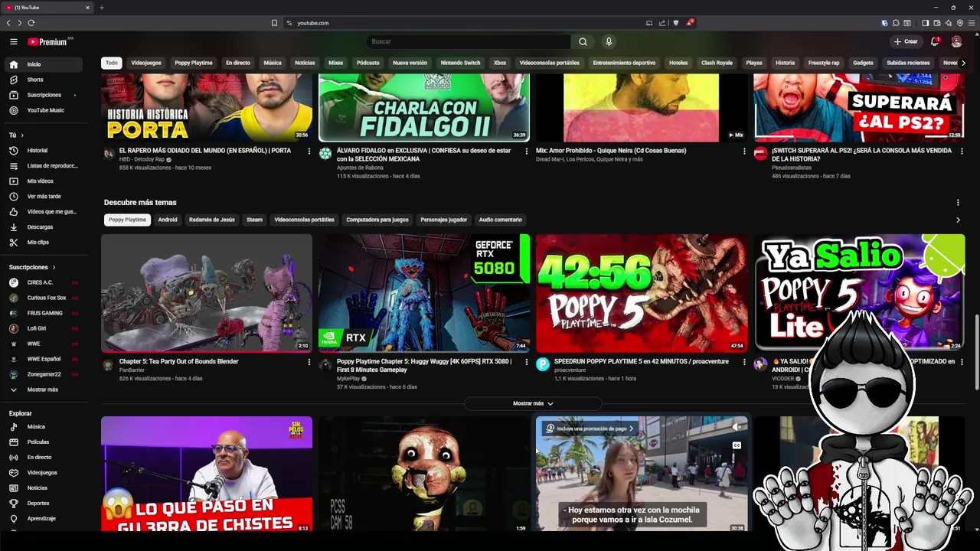
Task: Open the hamburger guide menu
Action: coord(14,41)
